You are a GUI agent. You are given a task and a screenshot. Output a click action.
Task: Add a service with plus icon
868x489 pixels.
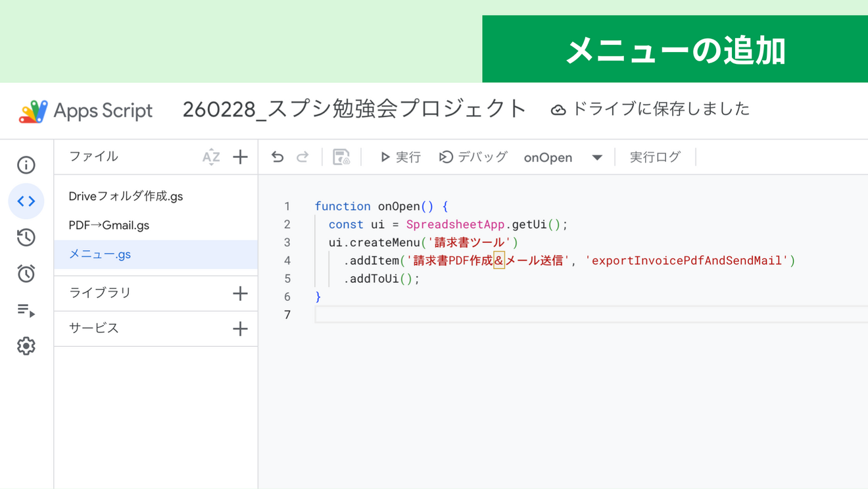(x=240, y=329)
